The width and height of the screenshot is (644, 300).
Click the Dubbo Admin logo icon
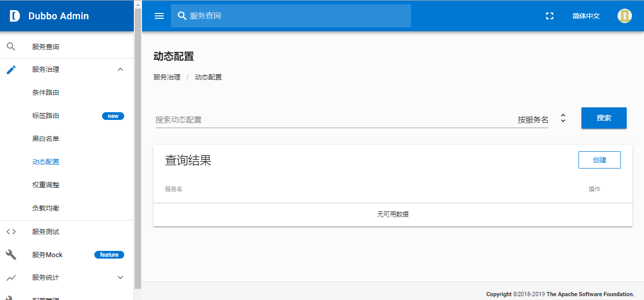click(x=15, y=16)
